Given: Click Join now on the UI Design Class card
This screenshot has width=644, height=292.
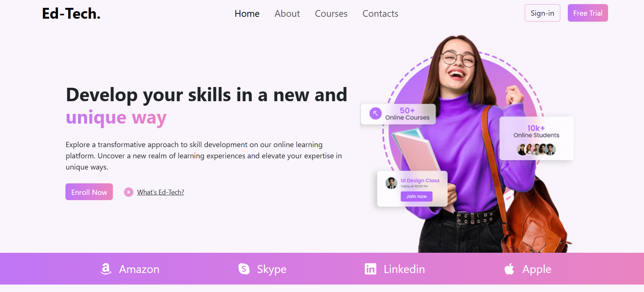Looking at the screenshot, I should (x=416, y=196).
